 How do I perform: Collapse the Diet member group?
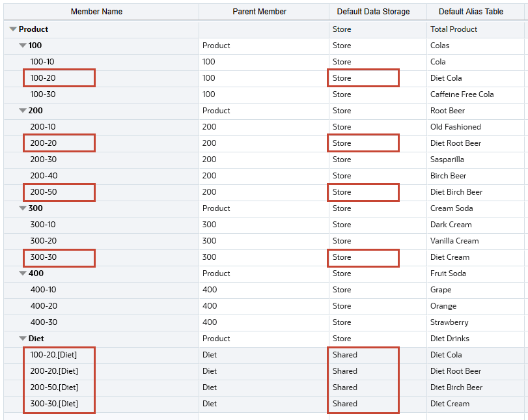(23, 339)
